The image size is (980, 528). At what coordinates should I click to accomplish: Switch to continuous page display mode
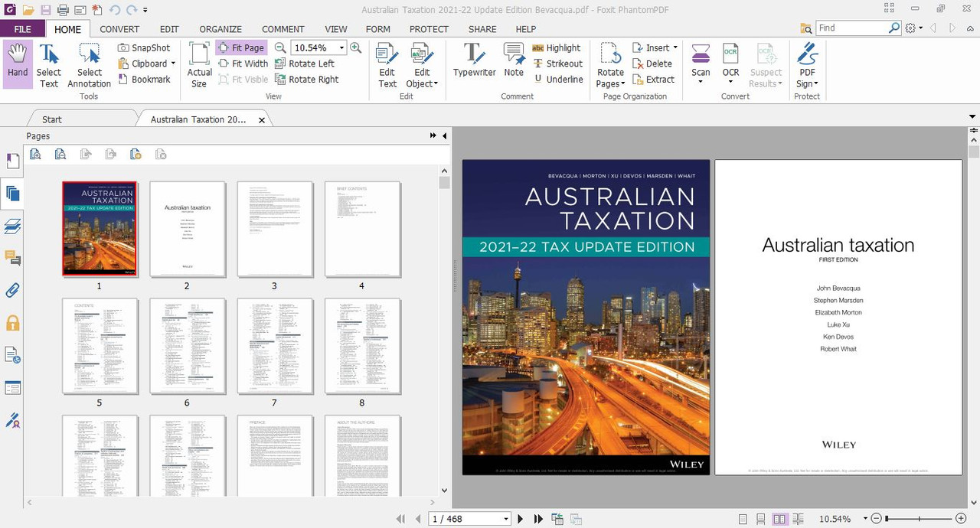point(761,519)
